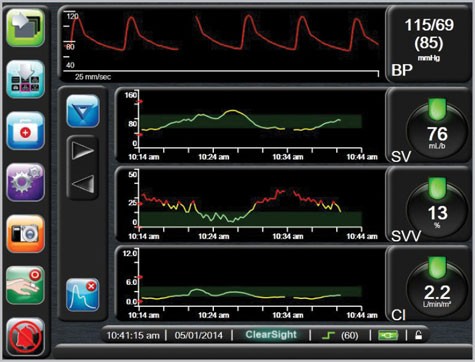This screenshot has height=362, width=475.
Task: Open the monitor screen selection icon
Action: tap(25, 28)
